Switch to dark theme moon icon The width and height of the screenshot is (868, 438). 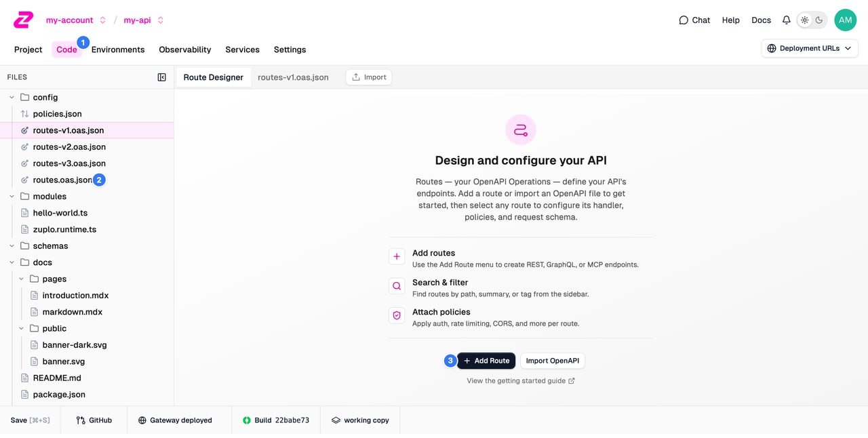pyautogui.click(x=819, y=20)
